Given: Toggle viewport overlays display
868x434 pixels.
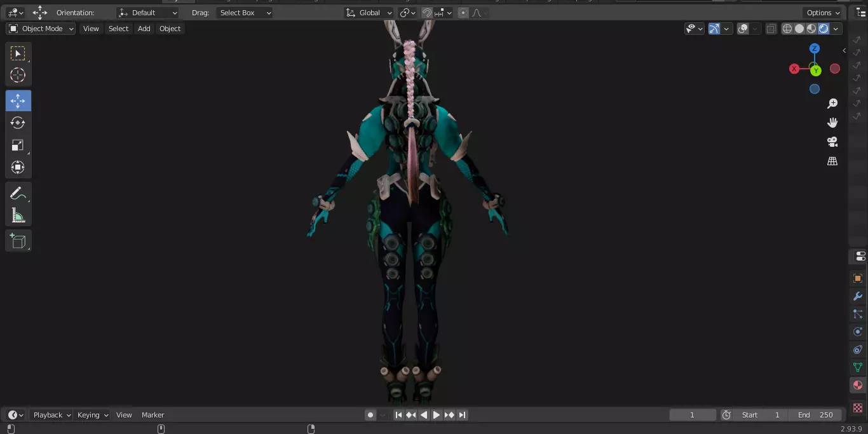Looking at the screenshot, I should tap(743, 29).
